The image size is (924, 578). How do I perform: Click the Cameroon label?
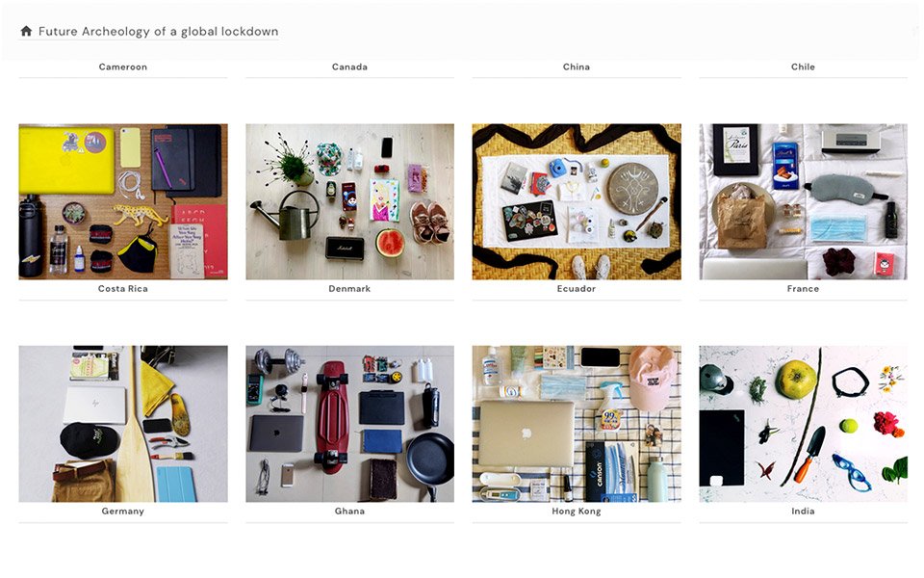click(123, 66)
